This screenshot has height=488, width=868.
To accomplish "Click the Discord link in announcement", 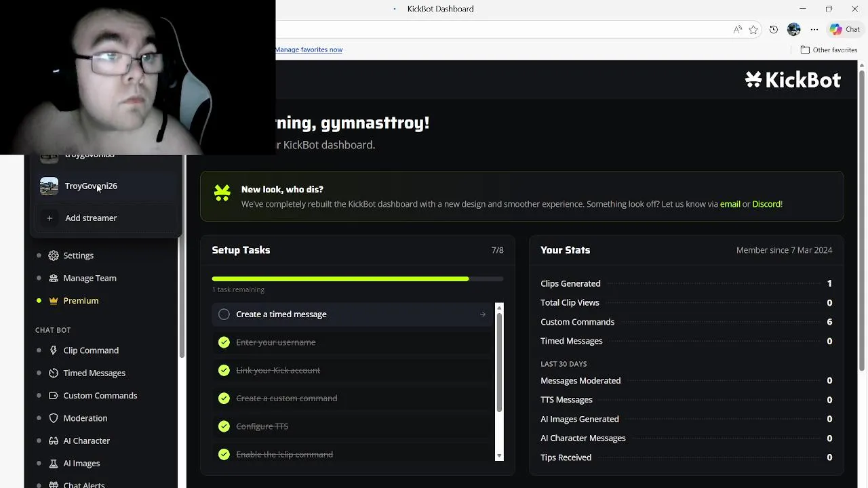I will point(767,204).
